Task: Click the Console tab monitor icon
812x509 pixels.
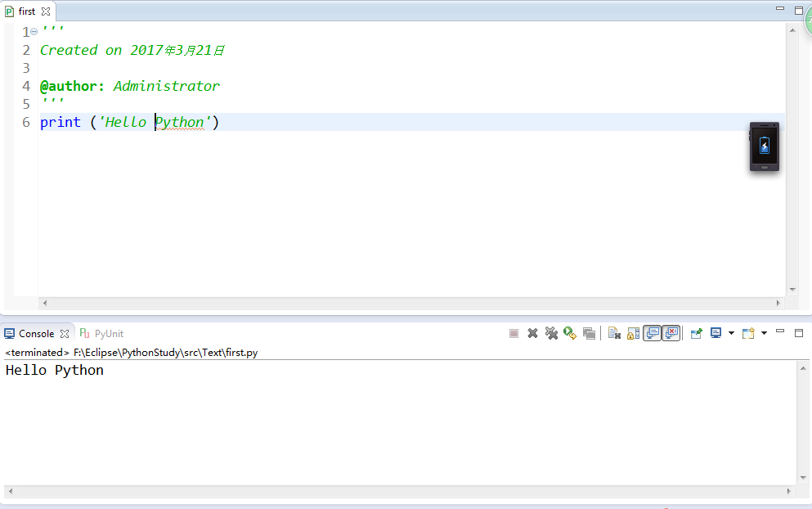Action: (9, 334)
